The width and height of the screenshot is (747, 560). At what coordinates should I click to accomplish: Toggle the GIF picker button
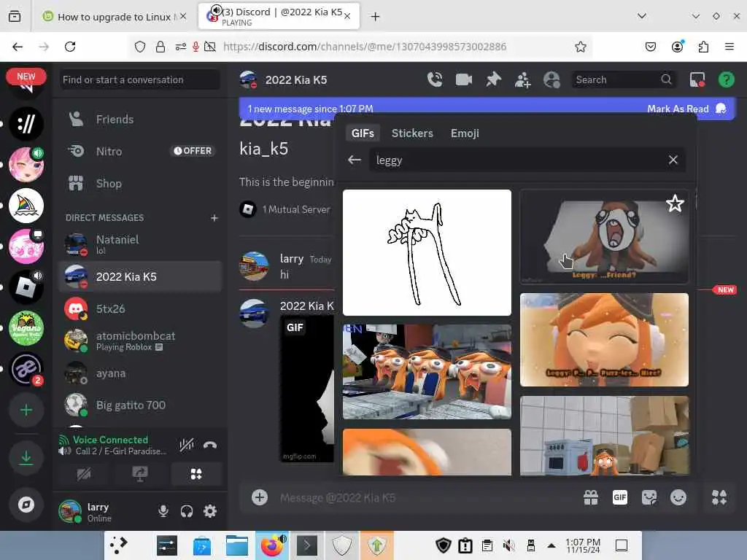click(620, 497)
